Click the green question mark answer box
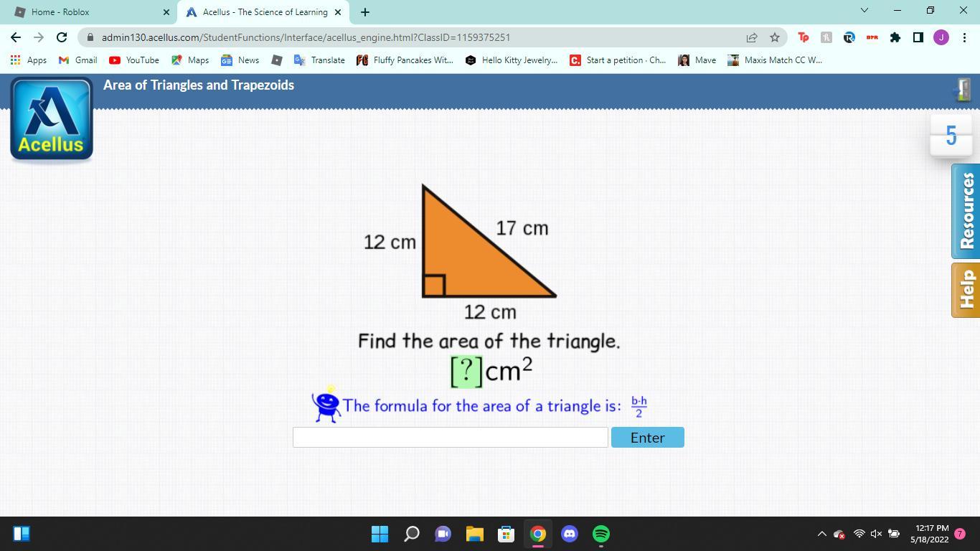 pyautogui.click(x=466, y=371)
